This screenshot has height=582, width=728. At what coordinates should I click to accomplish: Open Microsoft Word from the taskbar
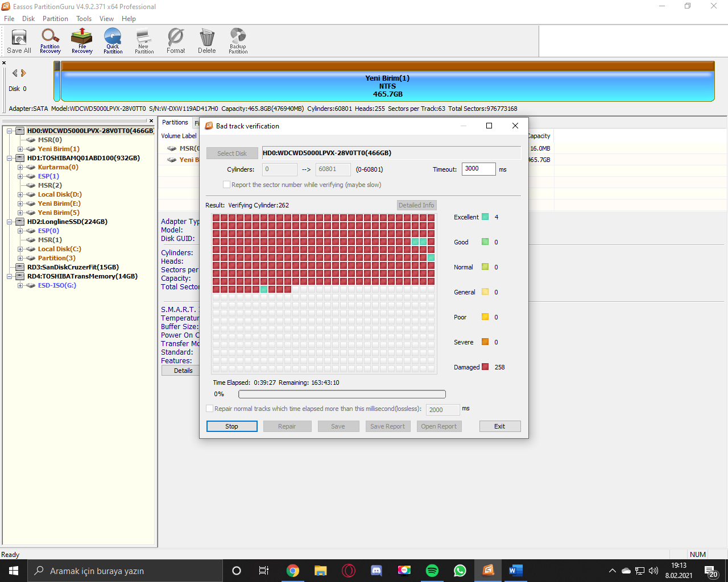[x=516, y=571]
